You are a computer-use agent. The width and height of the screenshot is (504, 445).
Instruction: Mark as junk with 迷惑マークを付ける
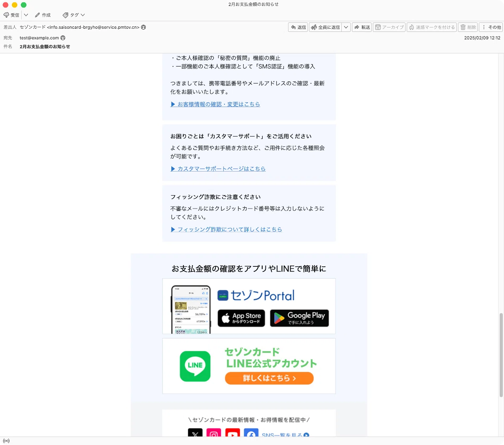coord(432,27)
